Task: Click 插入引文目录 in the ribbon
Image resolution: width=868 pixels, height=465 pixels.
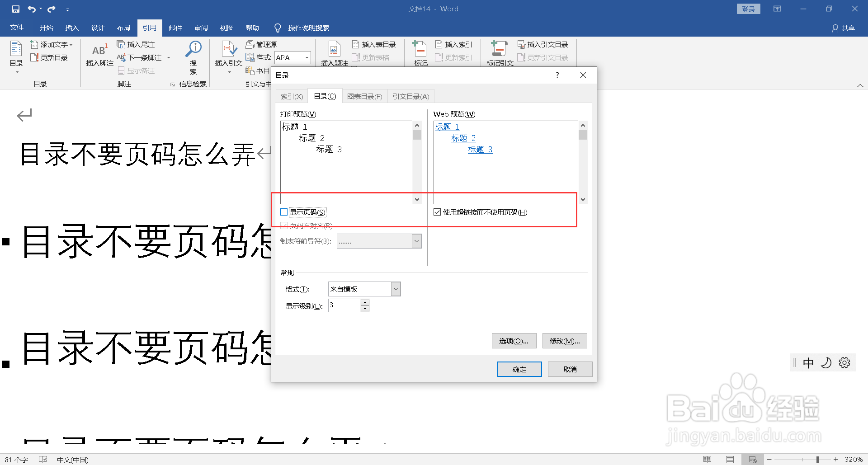Action: pyautogui.click(x=542, y=44)
